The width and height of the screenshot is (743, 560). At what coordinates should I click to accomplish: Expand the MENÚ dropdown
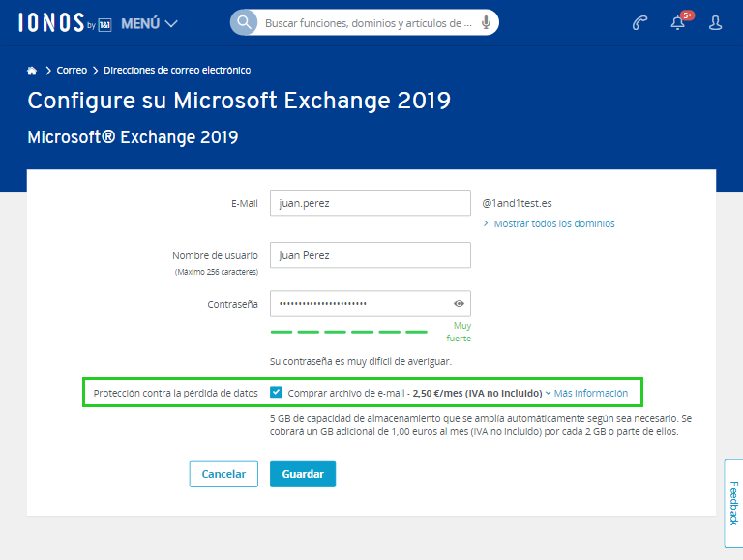pos(149,23)
